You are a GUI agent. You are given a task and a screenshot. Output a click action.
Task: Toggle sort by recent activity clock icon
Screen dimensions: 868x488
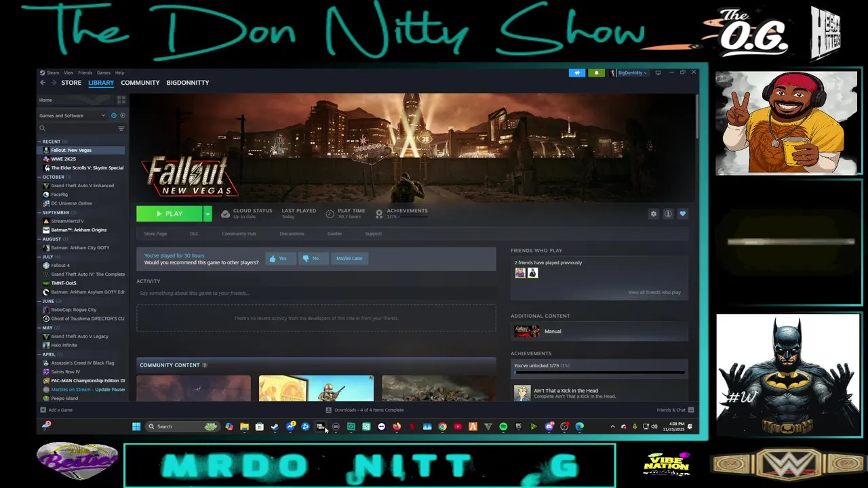pos(113,116)
